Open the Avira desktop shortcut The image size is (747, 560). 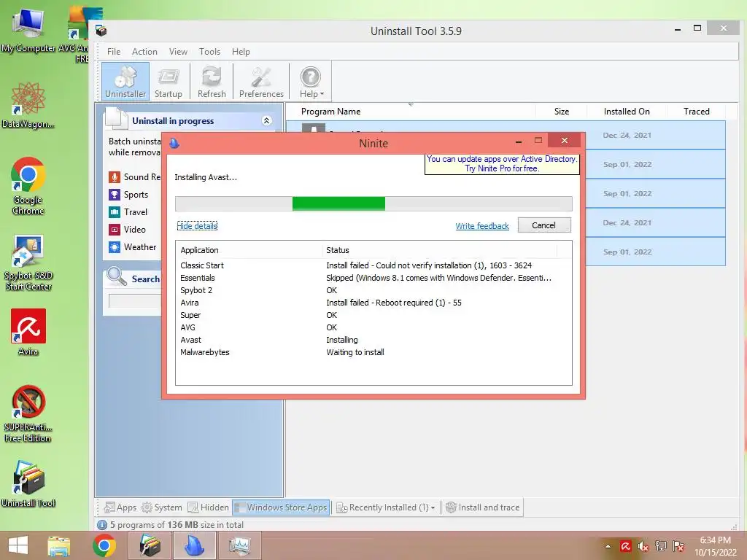28,332
